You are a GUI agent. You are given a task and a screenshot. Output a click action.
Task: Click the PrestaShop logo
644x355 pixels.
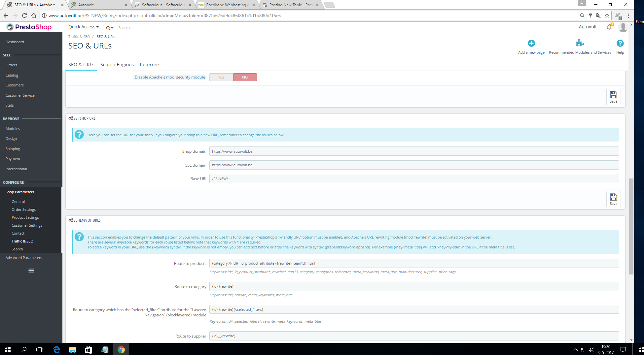pyautogui.click(x=29, y=27)
